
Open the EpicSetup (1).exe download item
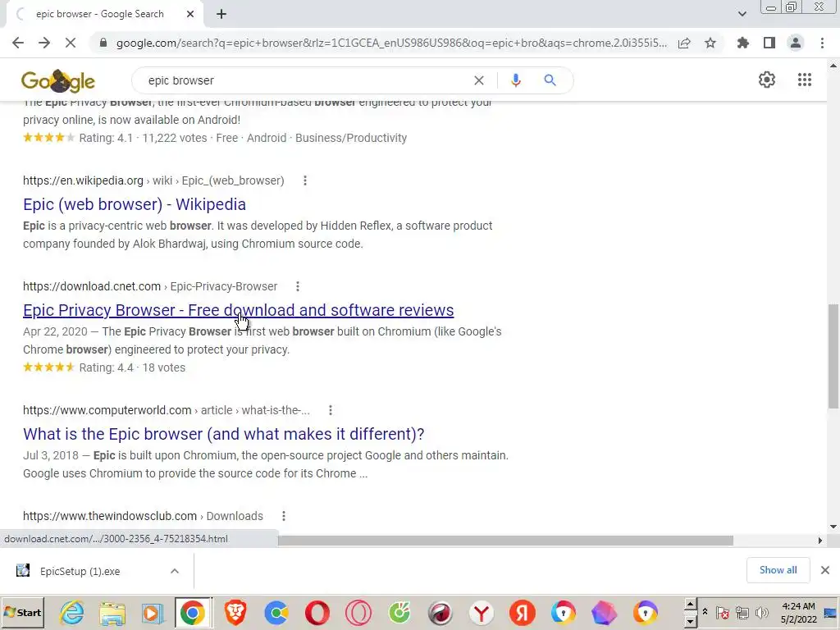click(80, 572)
